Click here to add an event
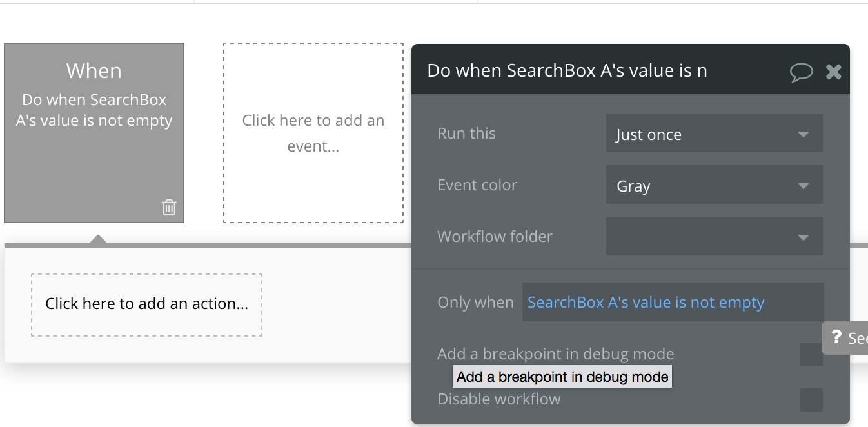This screenshot has width=868, height=427. 313,133
